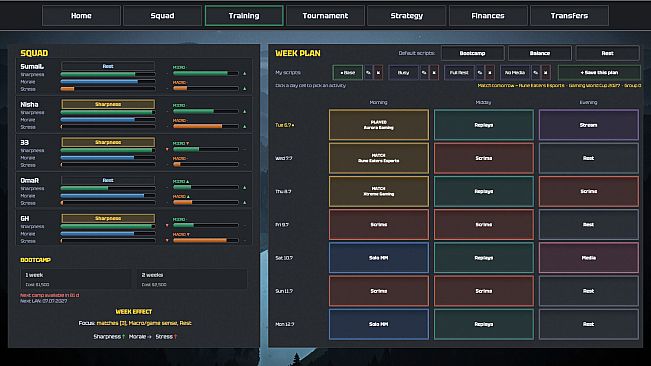The height and width of the screenshot is (366, 651).
Task: Load the Base saved script
Action: tap(348, 73)
